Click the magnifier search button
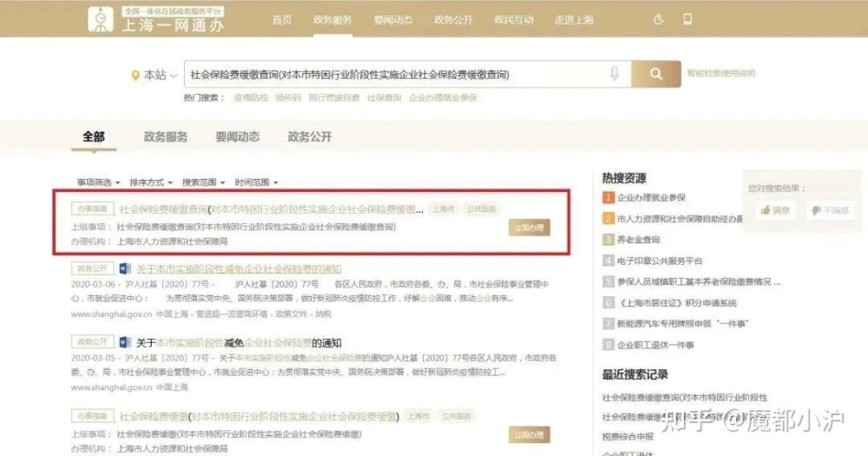Viewport: 868px width, 456px height. tap(656, 74)
